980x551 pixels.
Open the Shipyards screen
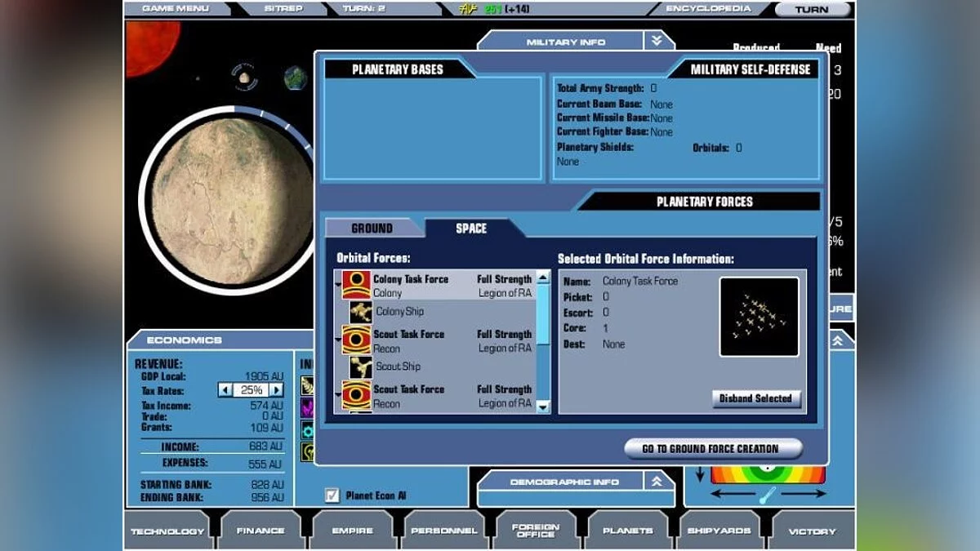719,531
